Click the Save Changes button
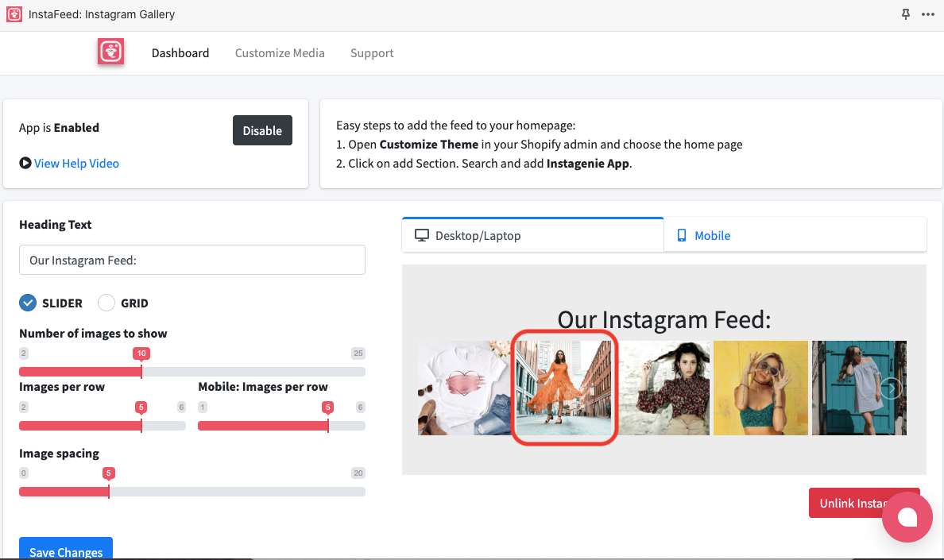 tap(66, 550)
